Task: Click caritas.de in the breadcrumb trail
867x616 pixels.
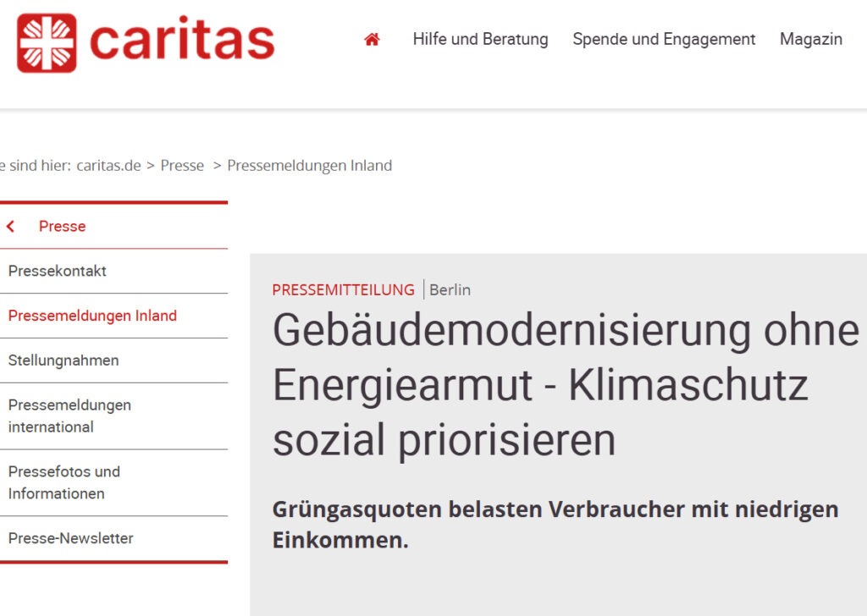Action: click(108, 166)
